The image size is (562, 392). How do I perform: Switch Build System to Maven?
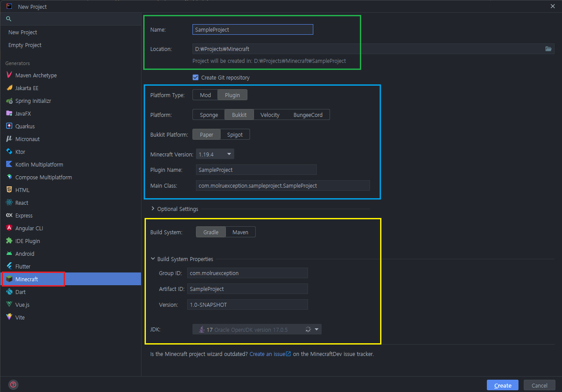[x=240, y=232]
